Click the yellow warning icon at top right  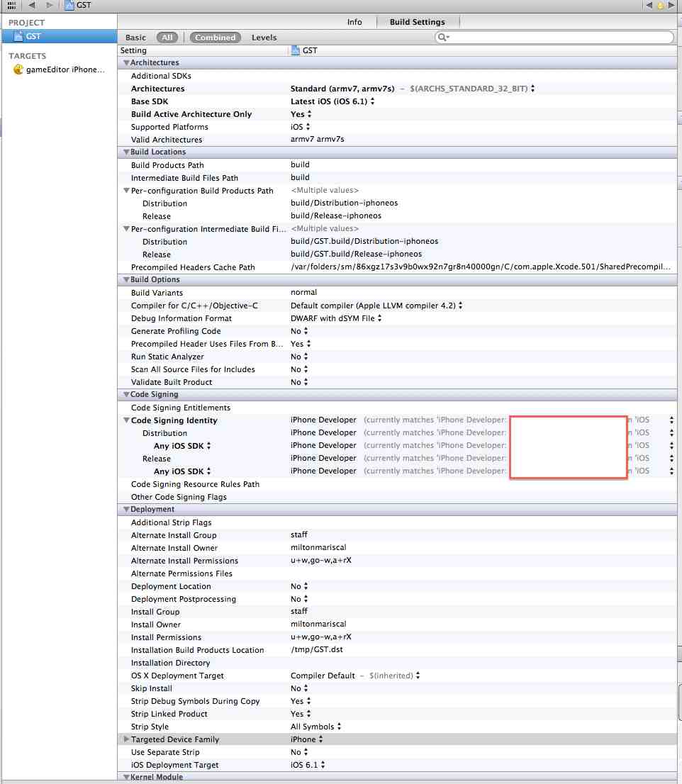point(660,5)
